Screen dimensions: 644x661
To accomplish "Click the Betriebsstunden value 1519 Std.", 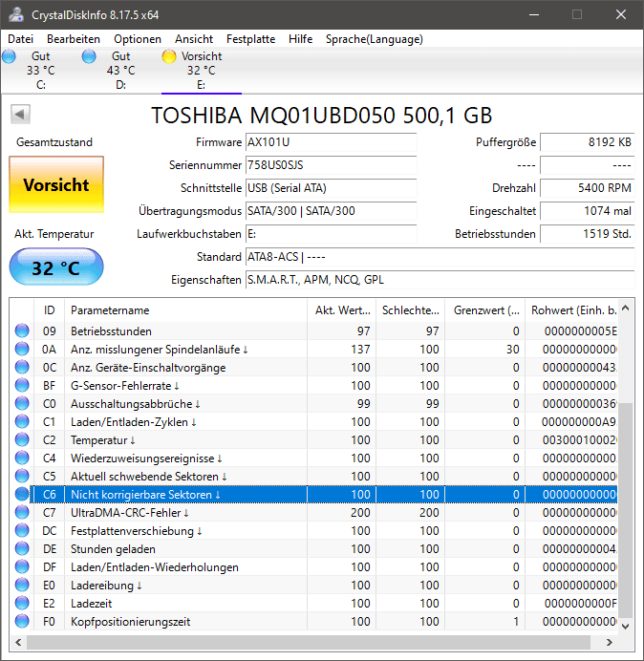I will (x=587, y=234).
